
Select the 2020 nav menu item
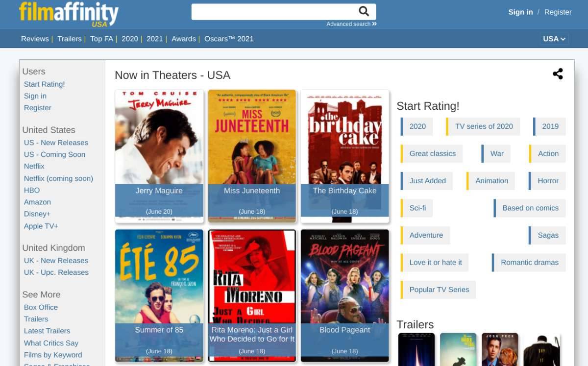(x=130, y=39)
